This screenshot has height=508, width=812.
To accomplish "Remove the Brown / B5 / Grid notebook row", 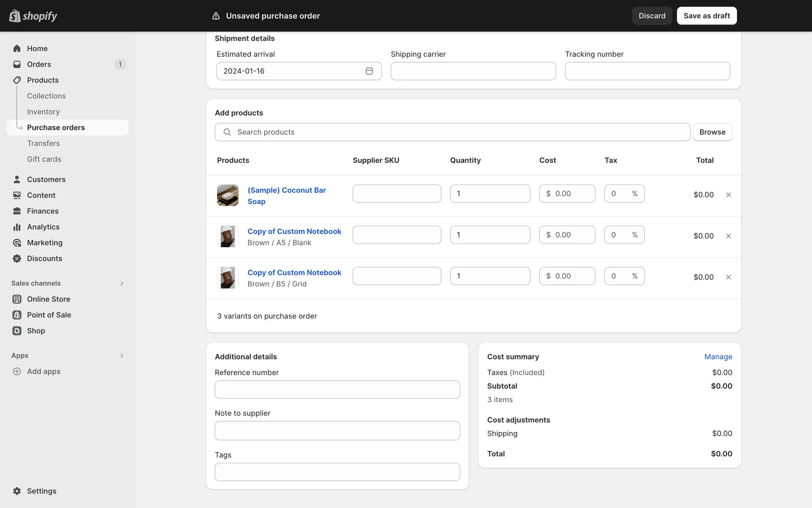I will click(x=728, y=277).
